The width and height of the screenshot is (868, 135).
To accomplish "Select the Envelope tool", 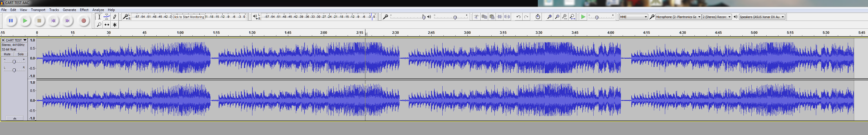I will point(107,17).
